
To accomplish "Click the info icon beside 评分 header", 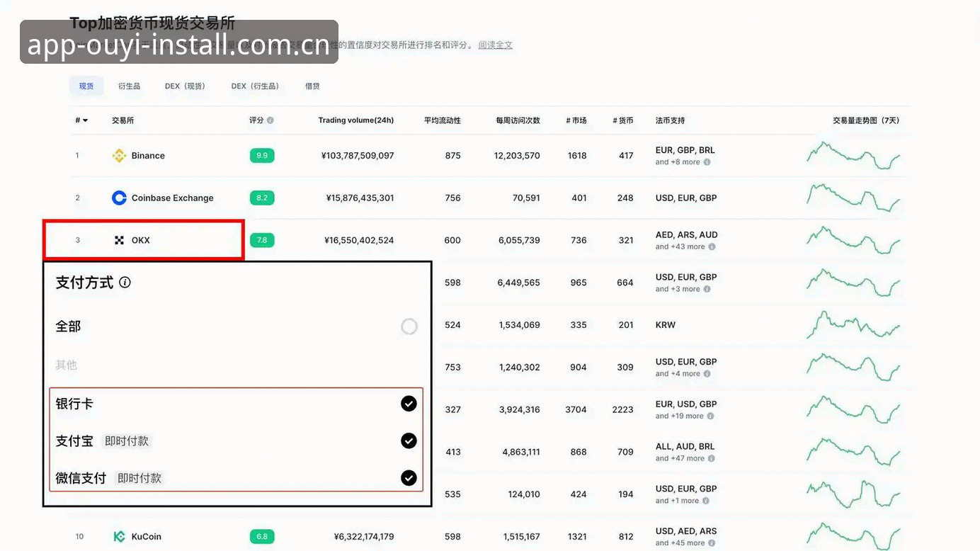I will tap(270, 120).
